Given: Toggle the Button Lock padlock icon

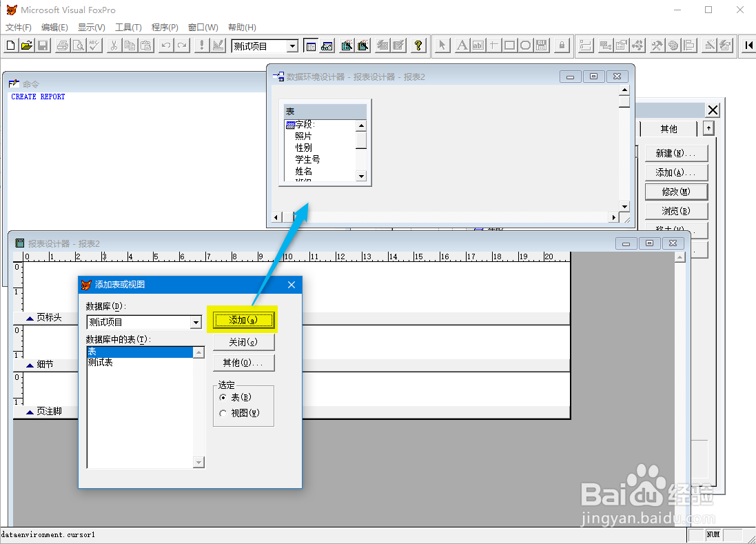Looking at the screenshot, I should coord(562,46).
